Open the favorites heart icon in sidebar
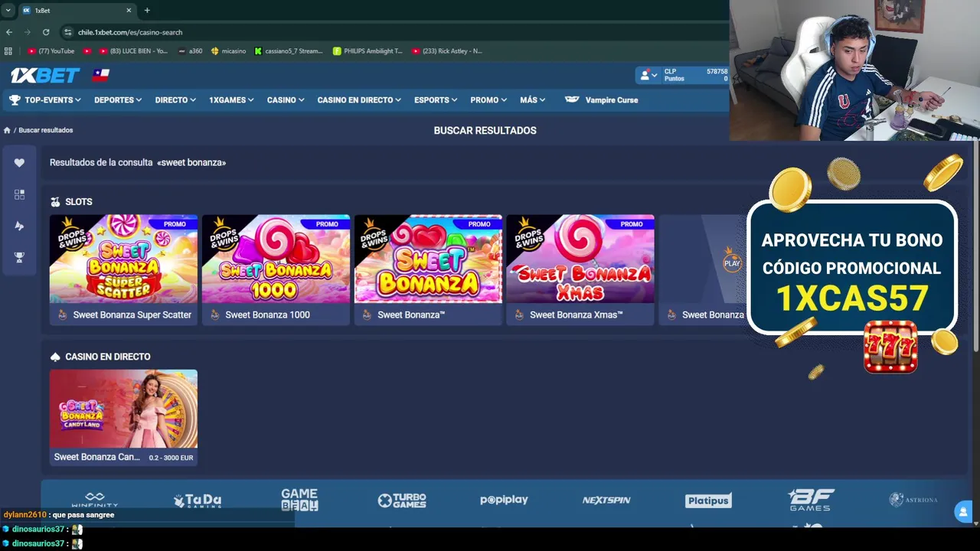The width and height of the screenshot is (980, 551). (19, 162)
